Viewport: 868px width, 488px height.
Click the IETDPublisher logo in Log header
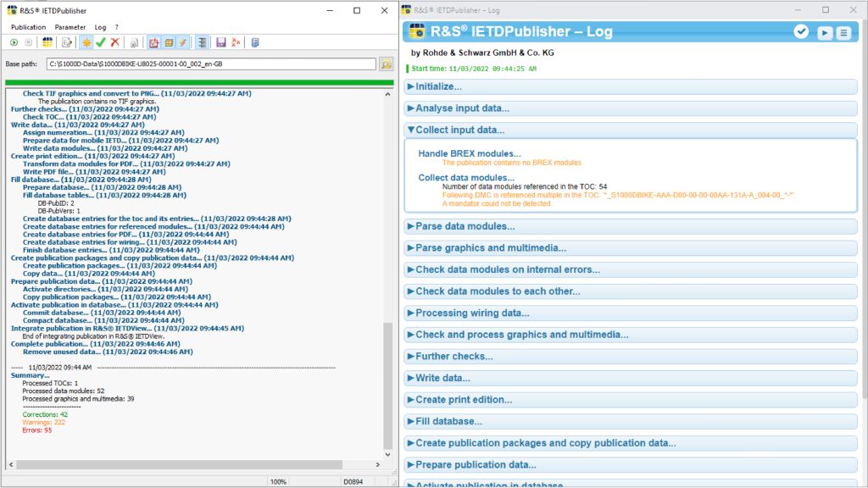pyautogui.click(x=417, y=31)
